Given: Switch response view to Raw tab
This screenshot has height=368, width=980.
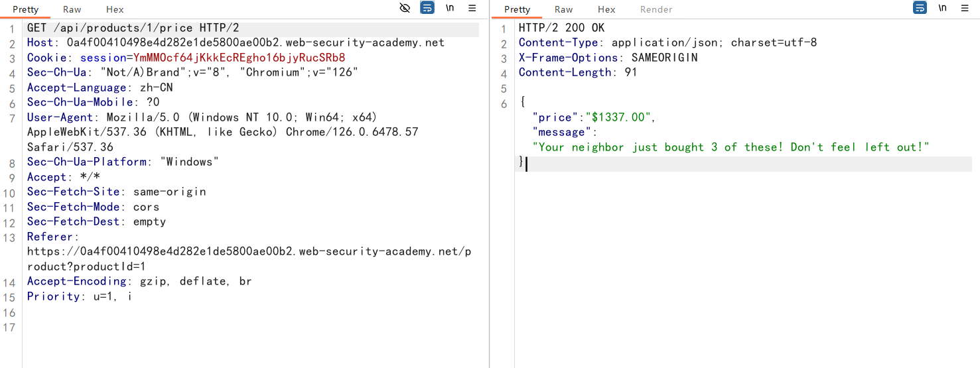Looking at the screenshot, I should pyautogui.click(x=563, y=9).
